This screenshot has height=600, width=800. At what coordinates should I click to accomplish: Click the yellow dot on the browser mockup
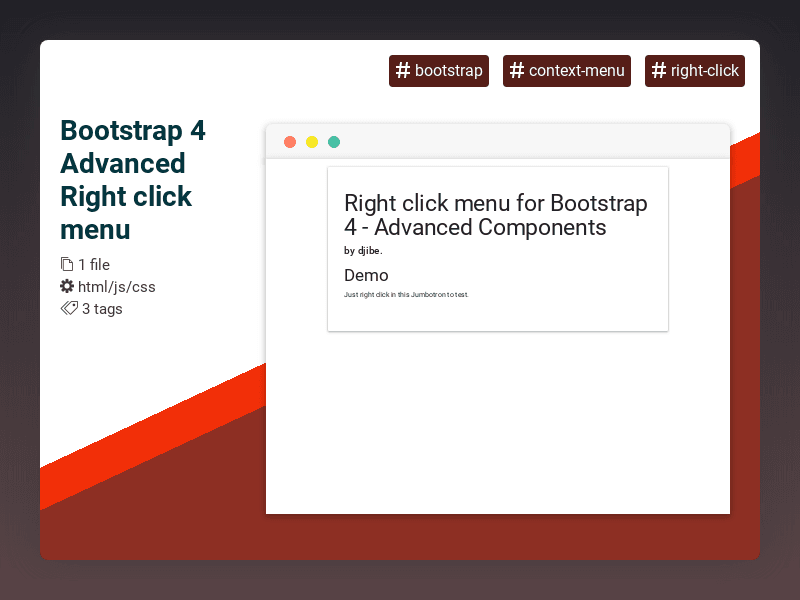(311, 142)
